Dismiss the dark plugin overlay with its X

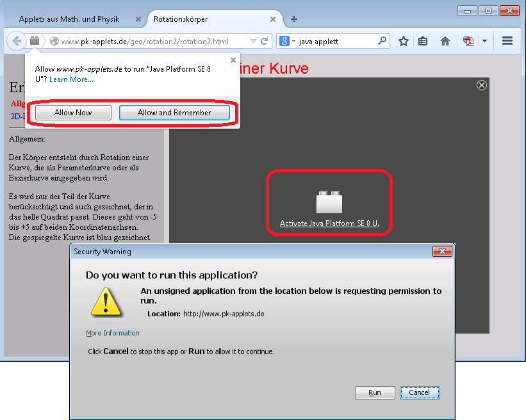pyautogui.click(x=482, y=85)
